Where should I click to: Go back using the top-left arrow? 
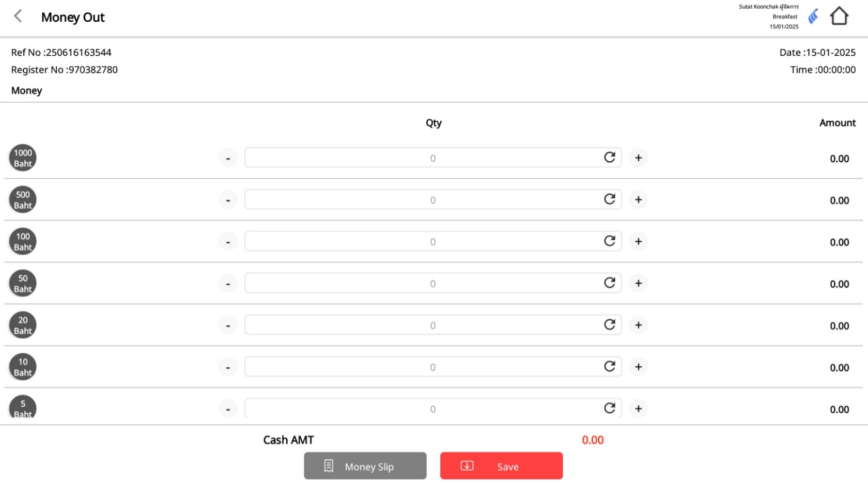coord(18,17)
